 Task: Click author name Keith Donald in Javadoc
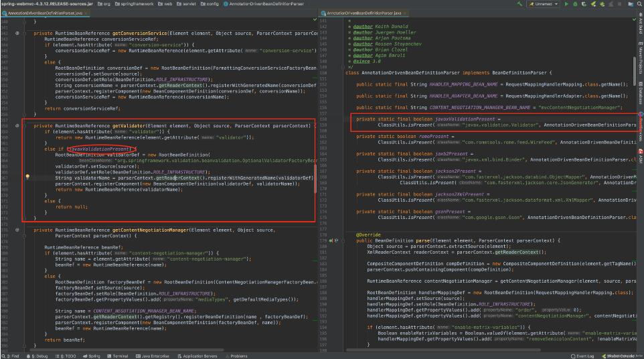(x=392, y=26)
